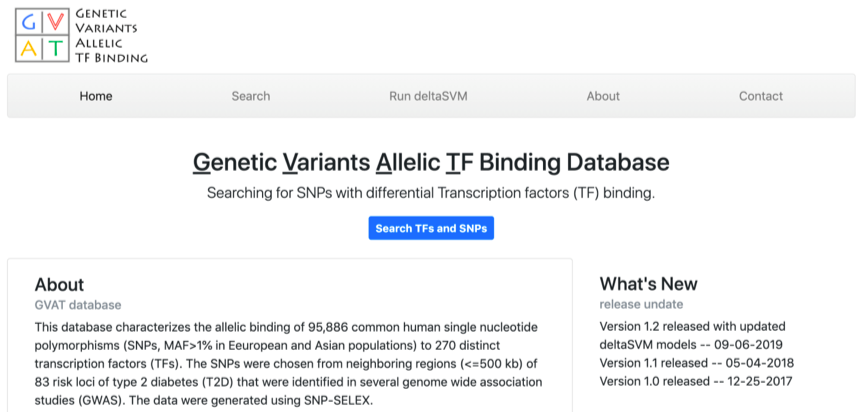The height and width of the screenshot is (412, 864).
Task: Click the About description paragraph text
Action: 288,364
